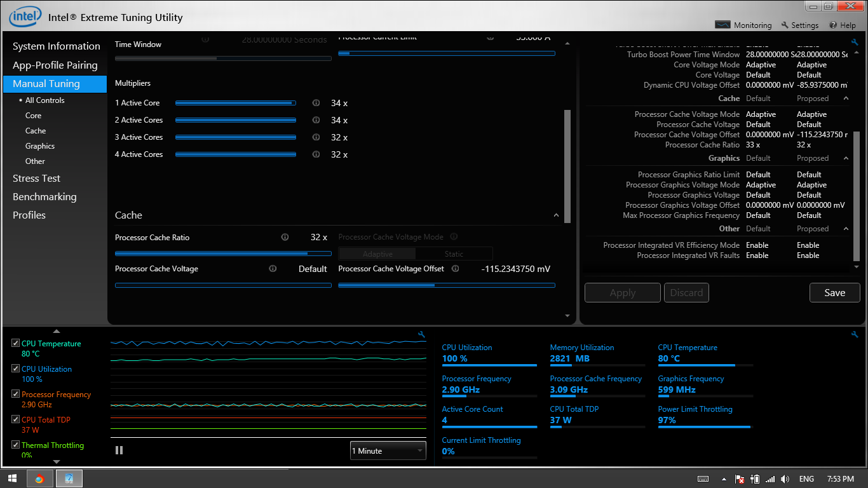The image size is (868, 488).
Task: Uncheck CPU Temperature in the graph legend
Action: 15,343
